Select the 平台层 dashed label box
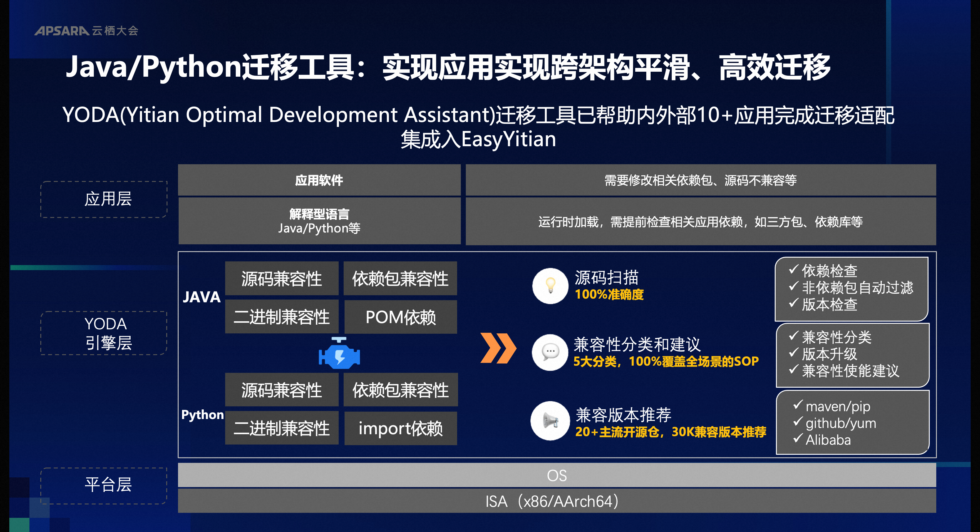Viewport: 980px width, 532px height. point(104,485)
